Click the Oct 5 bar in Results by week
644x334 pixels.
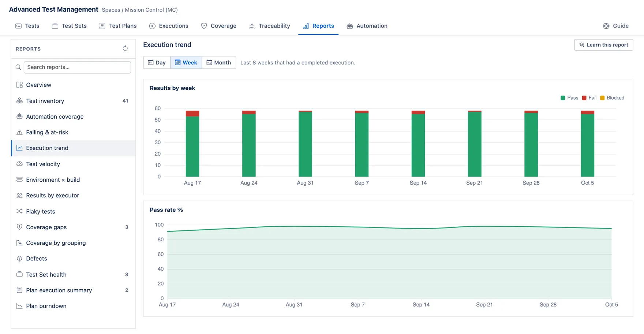pyautogui.click(x=588, y=144)
